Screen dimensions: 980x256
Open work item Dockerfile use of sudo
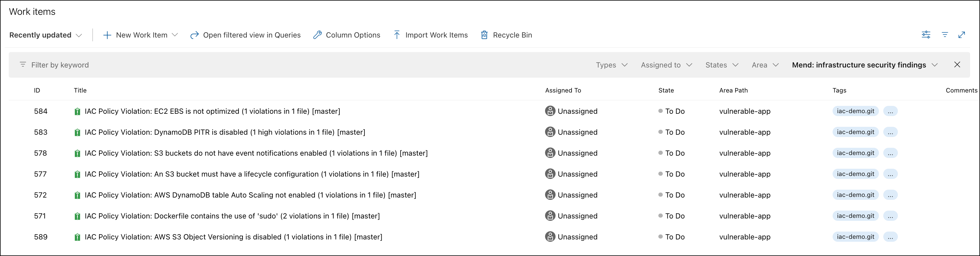[232, 216]
